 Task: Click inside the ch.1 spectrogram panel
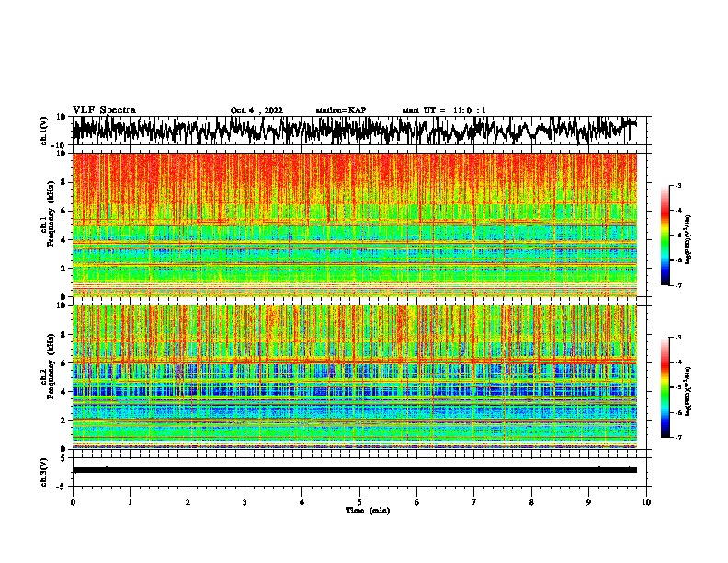(x=354, y=224)
